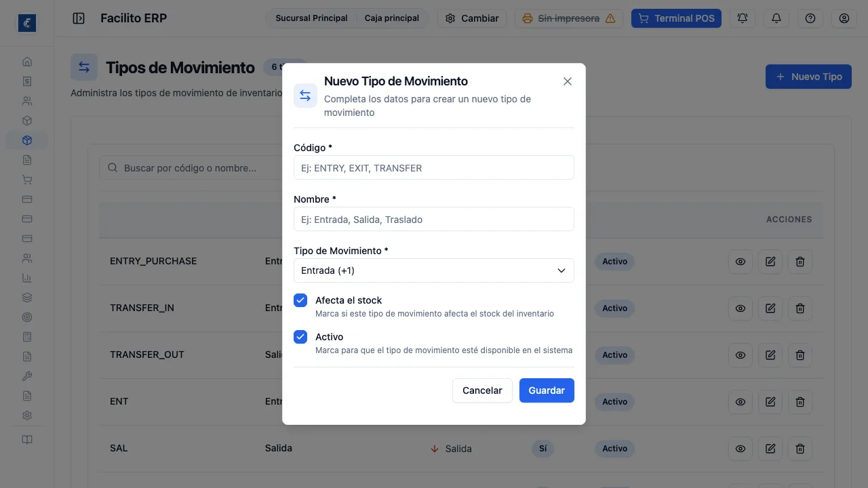
Task: View details of TRANSFER_IN via eye icon
Action: click(741, 308)
